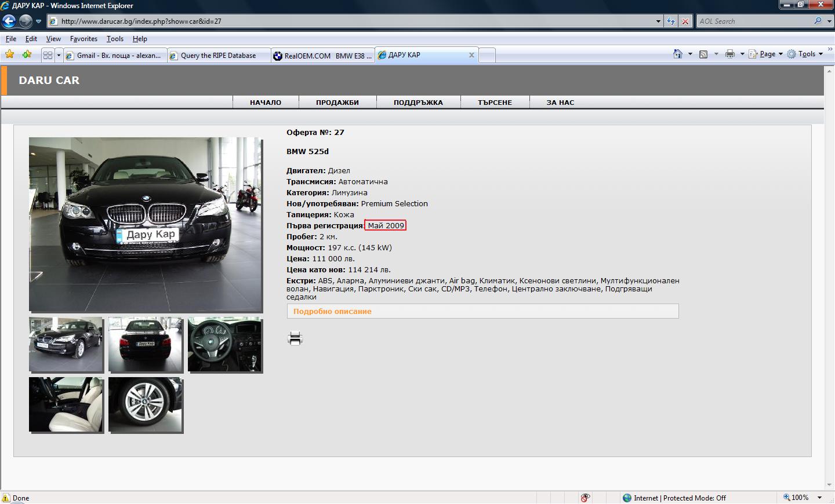Open the View menu
Viewport: 835px width, 504px height.
(53, 39)
